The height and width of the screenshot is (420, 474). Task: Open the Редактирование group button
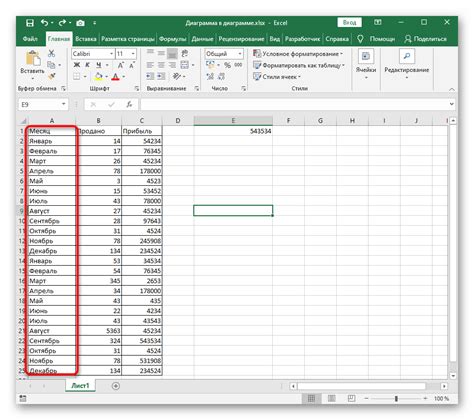click(407, 65)
